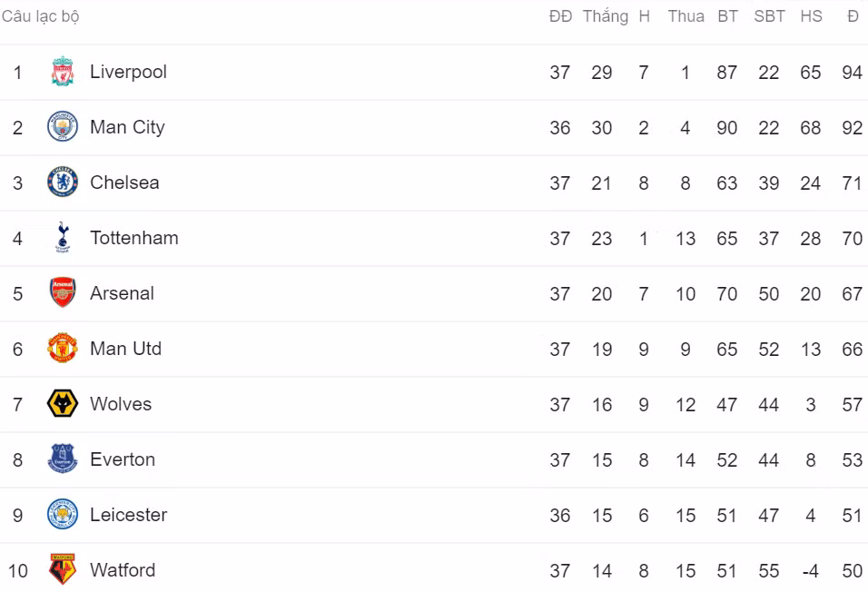Open the Man City team name link

(127, 127)
